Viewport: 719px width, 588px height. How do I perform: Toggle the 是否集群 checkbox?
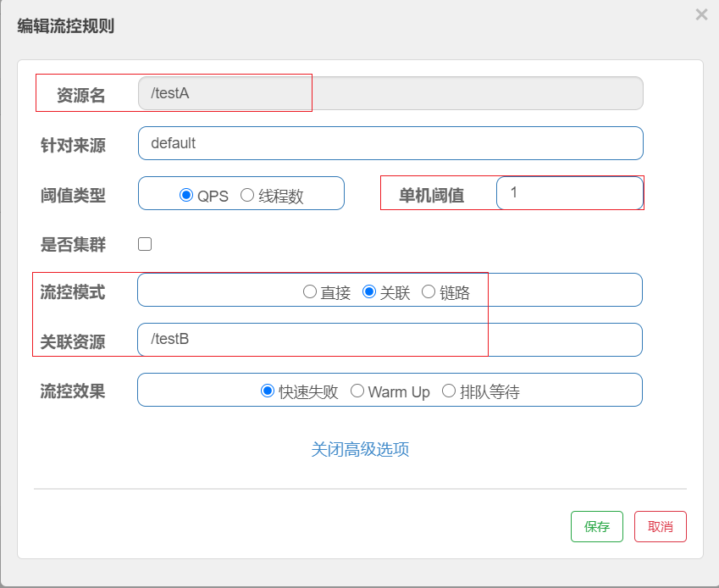[145, 244]
